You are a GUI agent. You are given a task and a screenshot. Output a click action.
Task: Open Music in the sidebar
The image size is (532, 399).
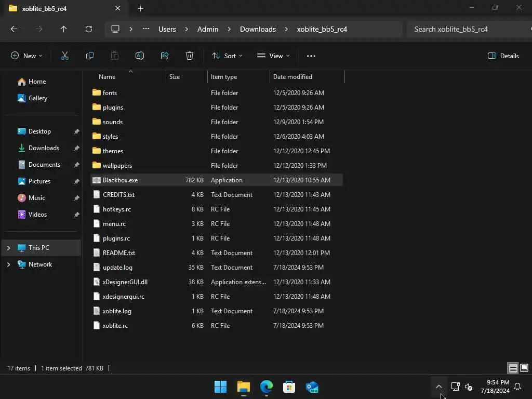pos(37,198)
